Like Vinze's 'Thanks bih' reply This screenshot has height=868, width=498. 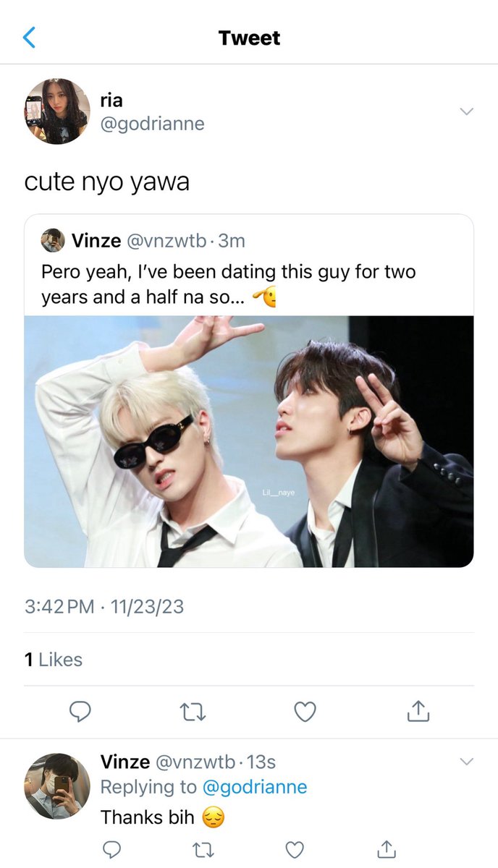point(295,848)
